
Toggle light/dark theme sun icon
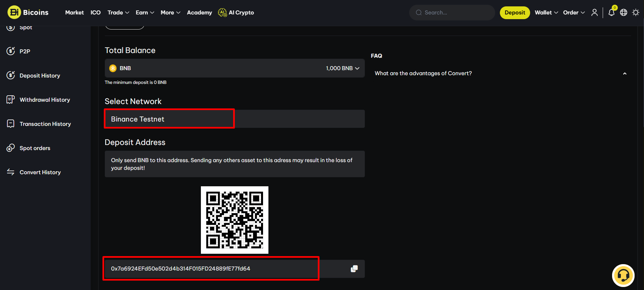pos(636,12)
